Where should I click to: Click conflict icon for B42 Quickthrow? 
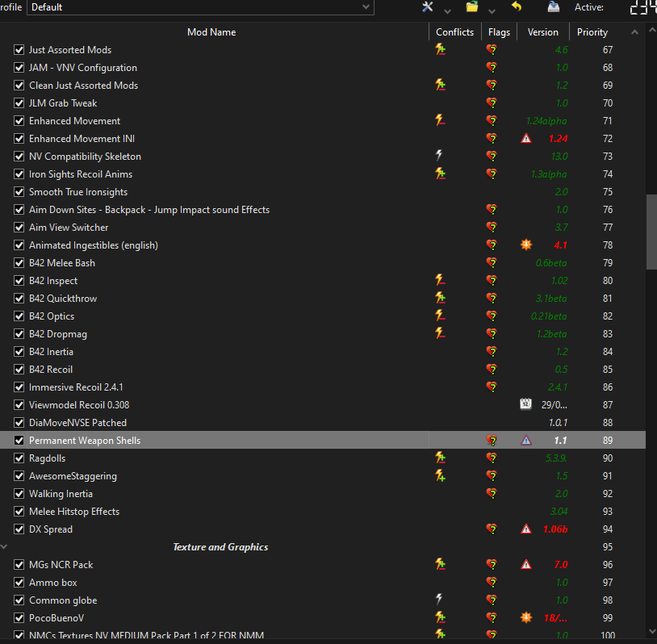[440, 298]
